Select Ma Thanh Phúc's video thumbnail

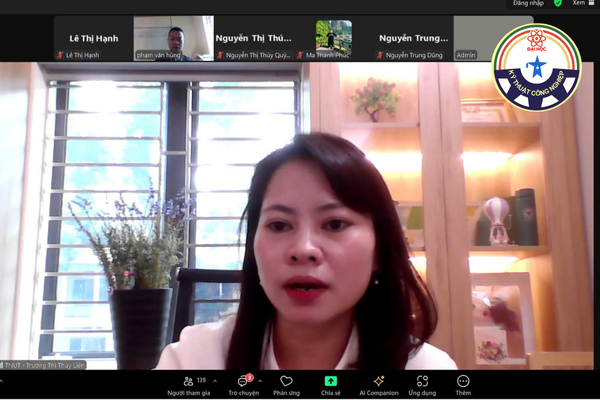[x=333, y=38]
